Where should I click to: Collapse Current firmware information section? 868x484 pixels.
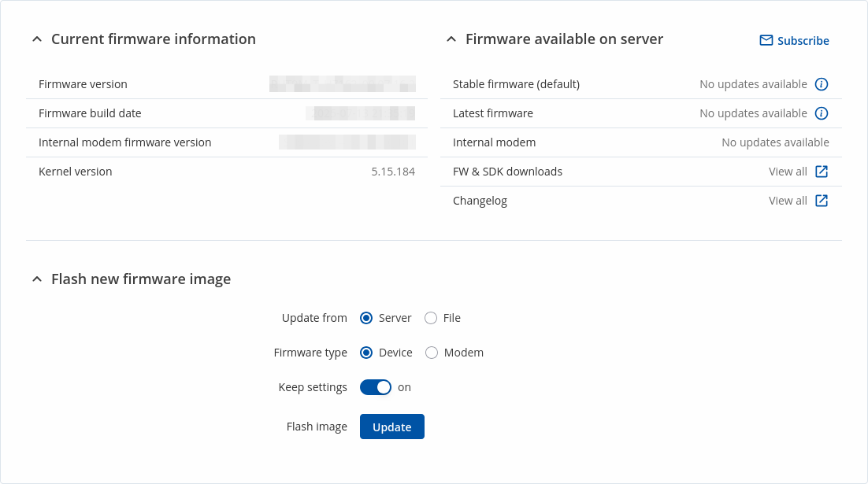[x=37, y=39]
